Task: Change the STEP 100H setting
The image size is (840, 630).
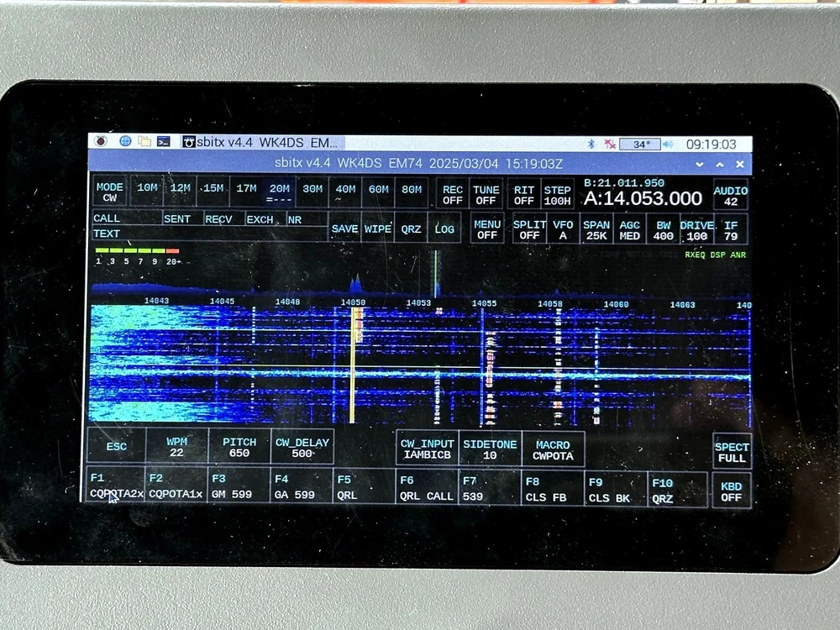Action: tap(557, 196)
